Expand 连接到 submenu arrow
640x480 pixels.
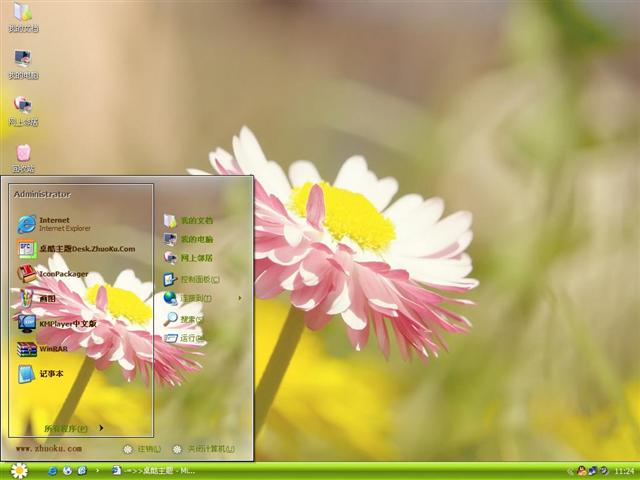[x=240, y=298]
